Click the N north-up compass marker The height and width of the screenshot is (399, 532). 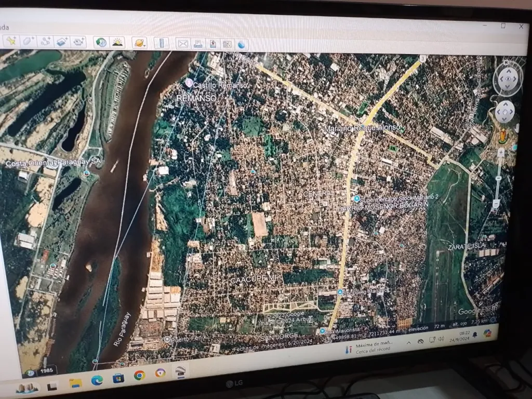pos(506,63)
